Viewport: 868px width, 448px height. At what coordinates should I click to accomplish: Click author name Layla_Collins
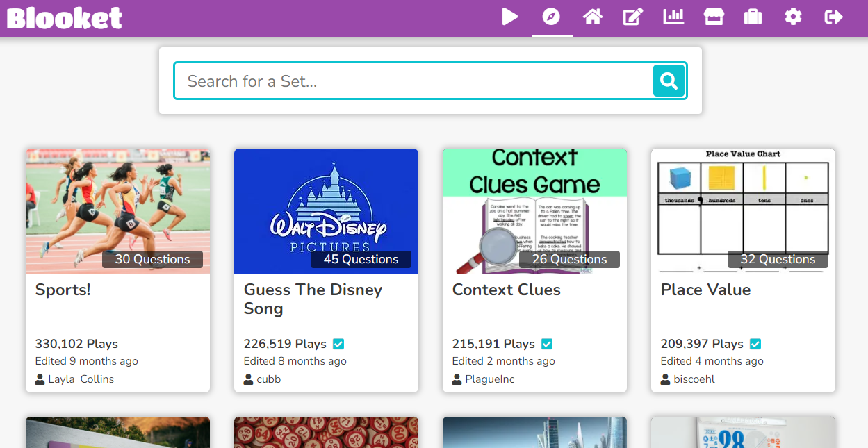[81, 379]
